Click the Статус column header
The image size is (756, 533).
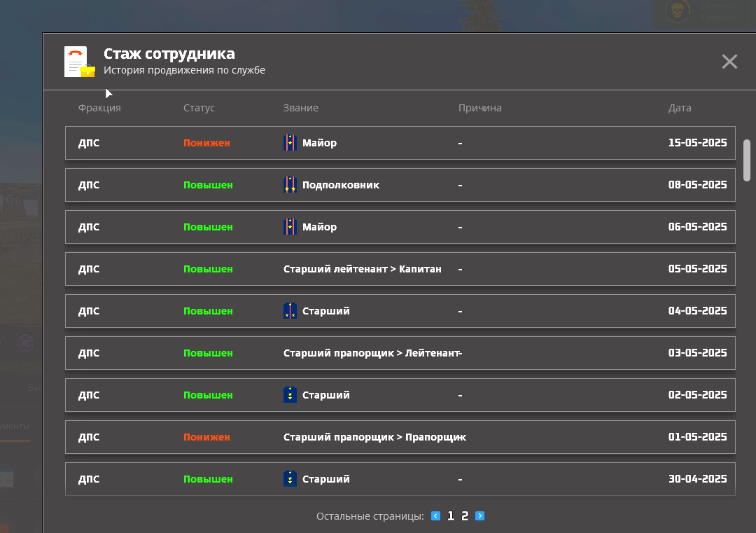pos(199,108)
